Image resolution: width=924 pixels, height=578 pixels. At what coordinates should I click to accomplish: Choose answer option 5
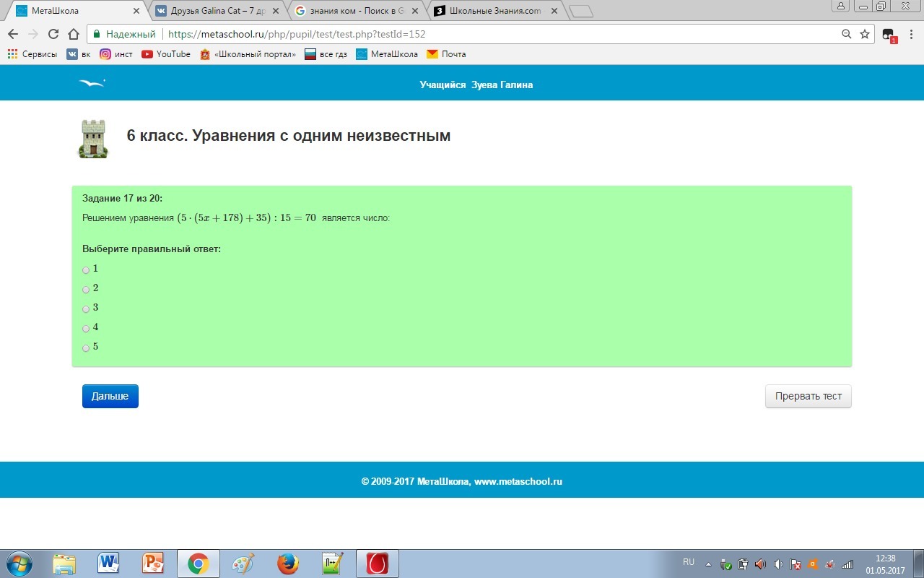(x=86, y=348)
